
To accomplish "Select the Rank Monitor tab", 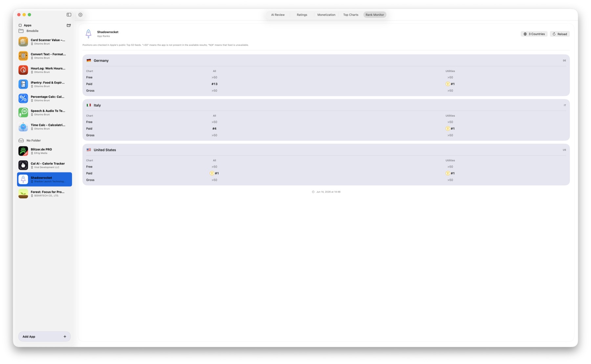I will [375, 15].
